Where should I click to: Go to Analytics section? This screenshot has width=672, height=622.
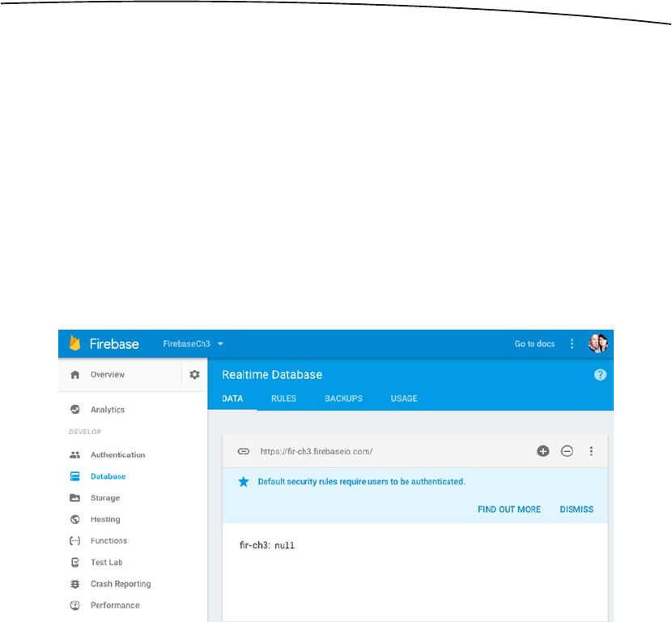pyautogui.click(x=107, y=409)
